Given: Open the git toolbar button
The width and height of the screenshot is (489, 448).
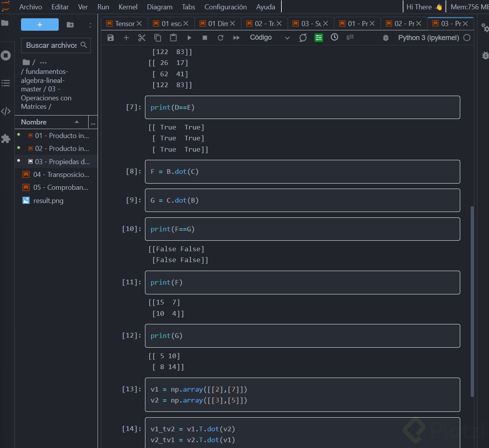Looking at the screenshot, I should (x=350, y=37).
